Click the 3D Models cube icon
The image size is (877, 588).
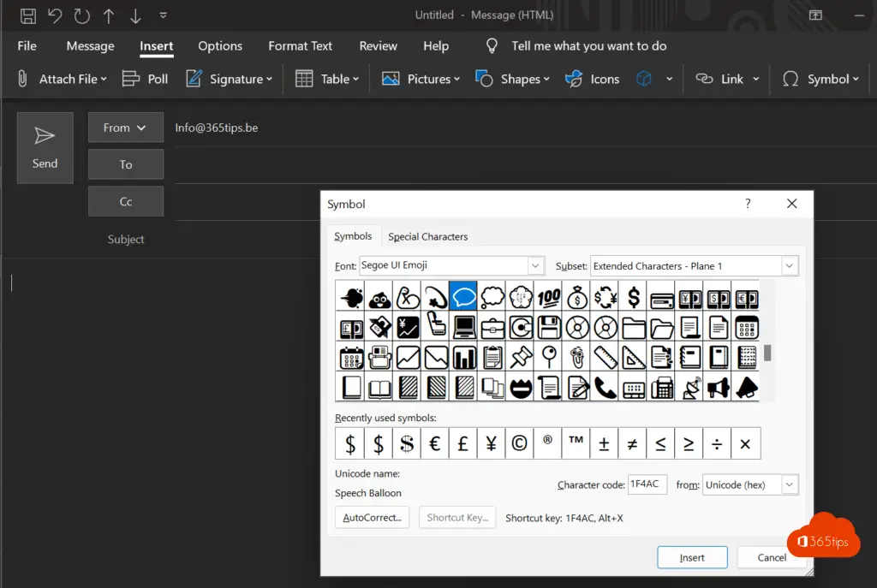pos(643,79)
